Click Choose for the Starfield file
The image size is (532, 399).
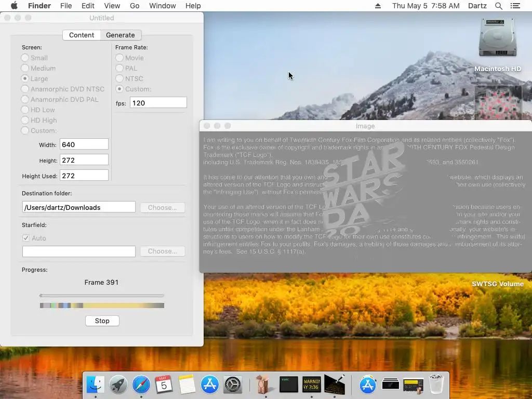coord(163,251)
